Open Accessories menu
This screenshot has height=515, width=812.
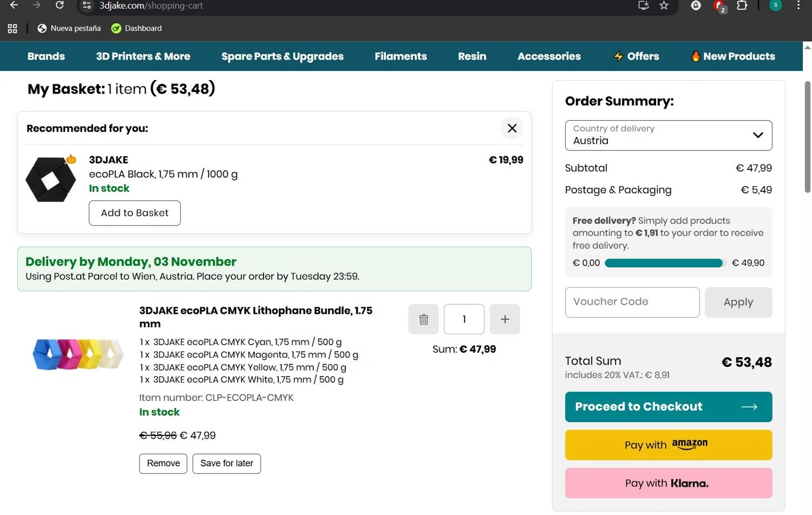point(549,56)
